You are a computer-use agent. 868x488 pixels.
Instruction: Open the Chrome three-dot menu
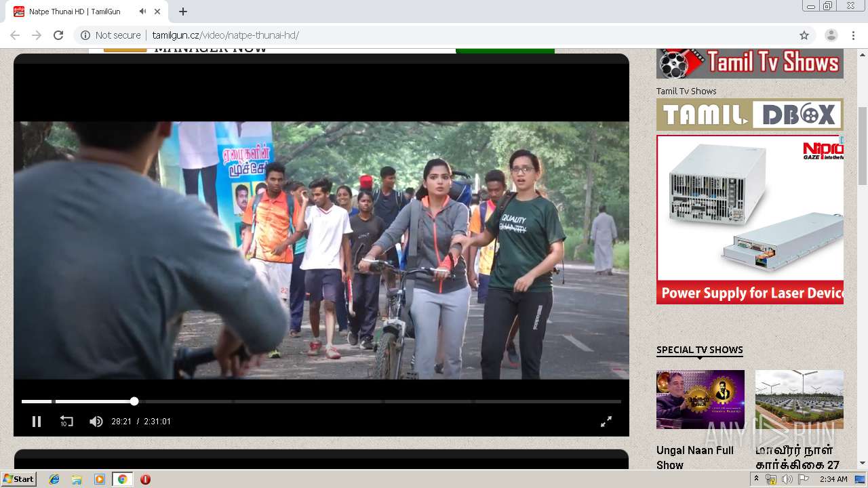(852, 35)
